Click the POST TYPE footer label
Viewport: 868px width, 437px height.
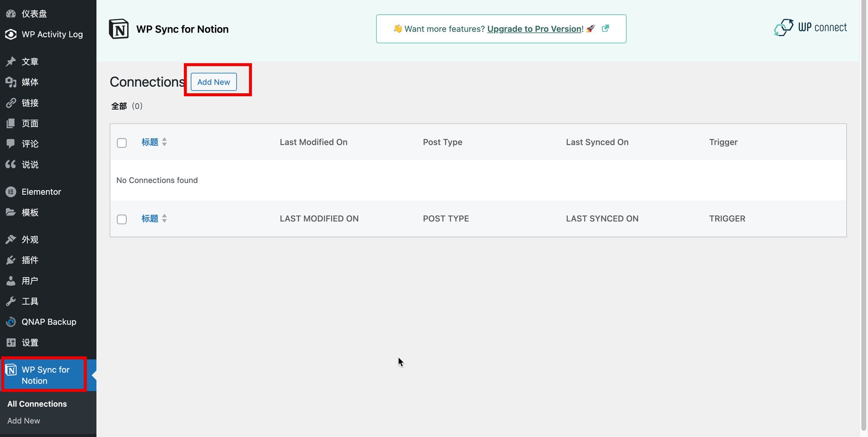[x=446, y=218]
